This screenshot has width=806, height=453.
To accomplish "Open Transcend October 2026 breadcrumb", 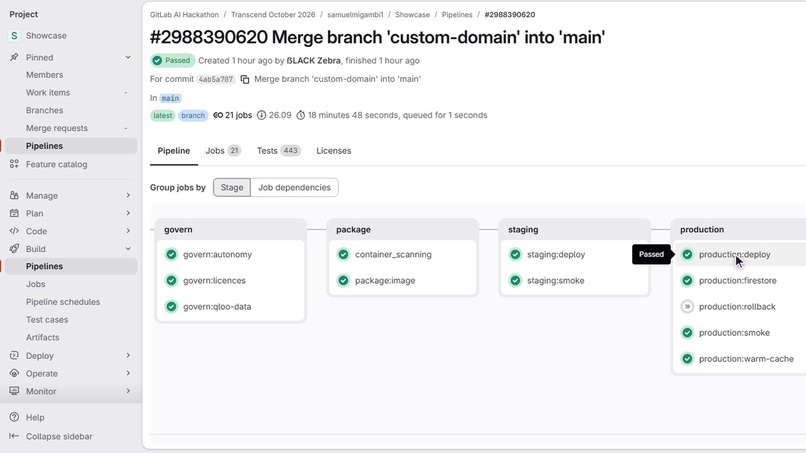I will pos(273,15).
